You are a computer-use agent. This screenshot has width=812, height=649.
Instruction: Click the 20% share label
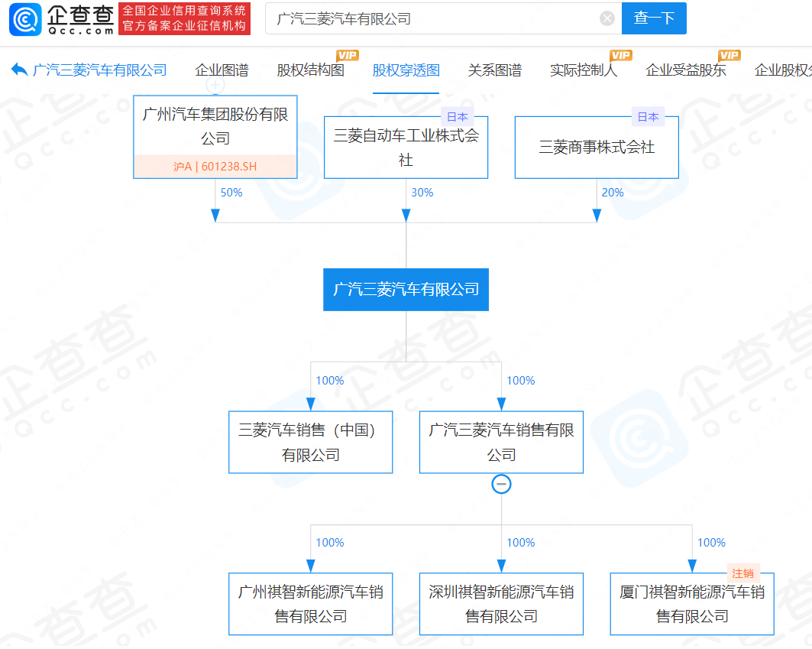613,193
